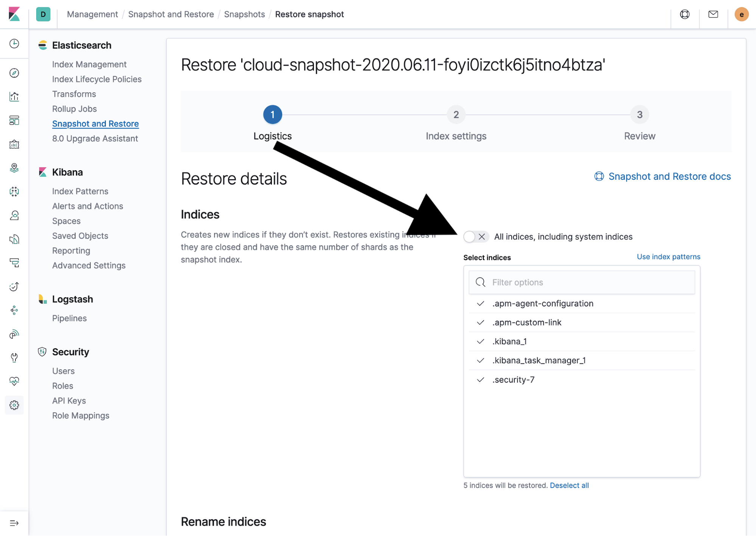Screen dimensions: 756x536
Task: Open Logstash Pipelines menu item
Action: [69, 318]
